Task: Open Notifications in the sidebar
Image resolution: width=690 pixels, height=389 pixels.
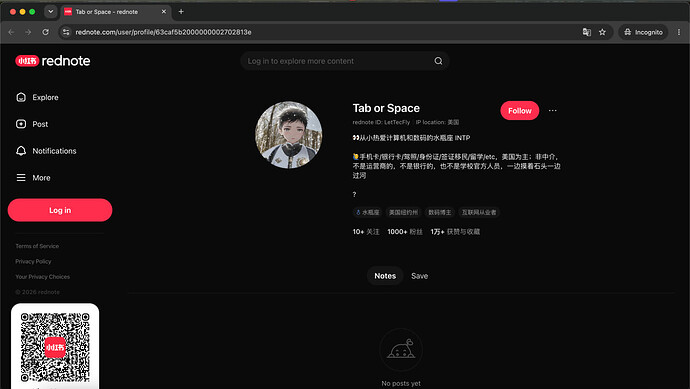Action: pos(46,151)
